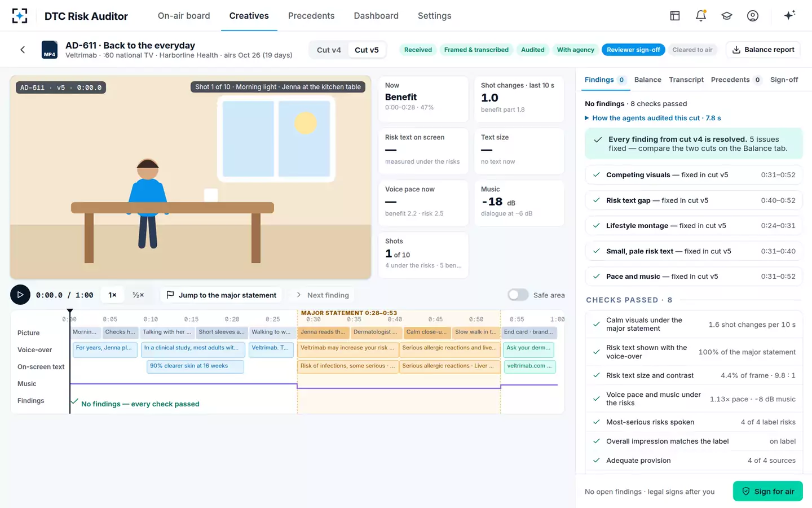Open the layout panel icon in header
This screenshot has height=508, width=812.
(675, 16)
